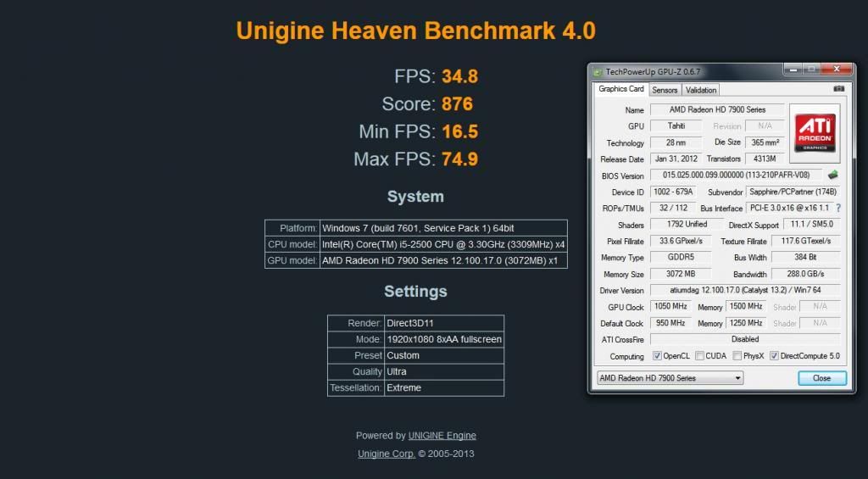Click the Min FPS 16.5 result

[459, 131]
